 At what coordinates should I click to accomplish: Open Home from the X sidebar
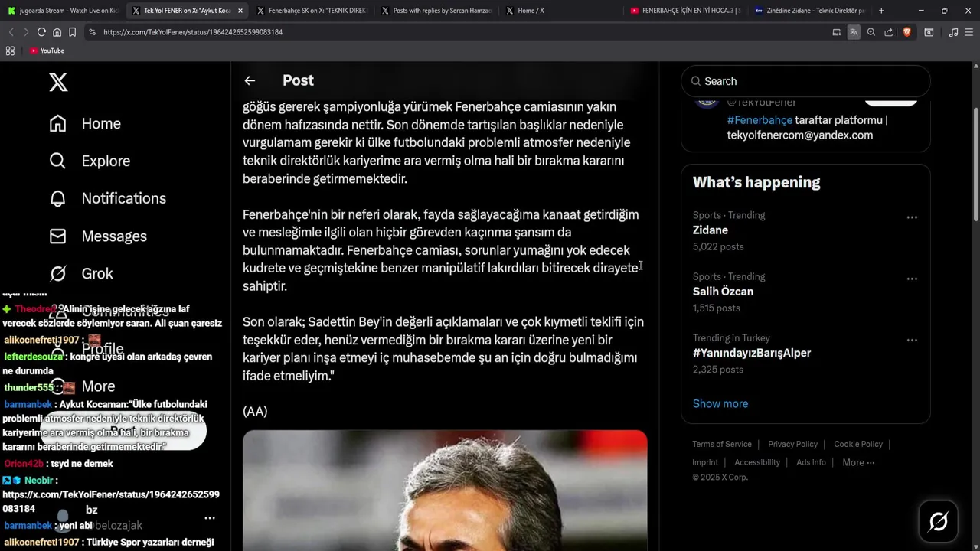[85, 123]
